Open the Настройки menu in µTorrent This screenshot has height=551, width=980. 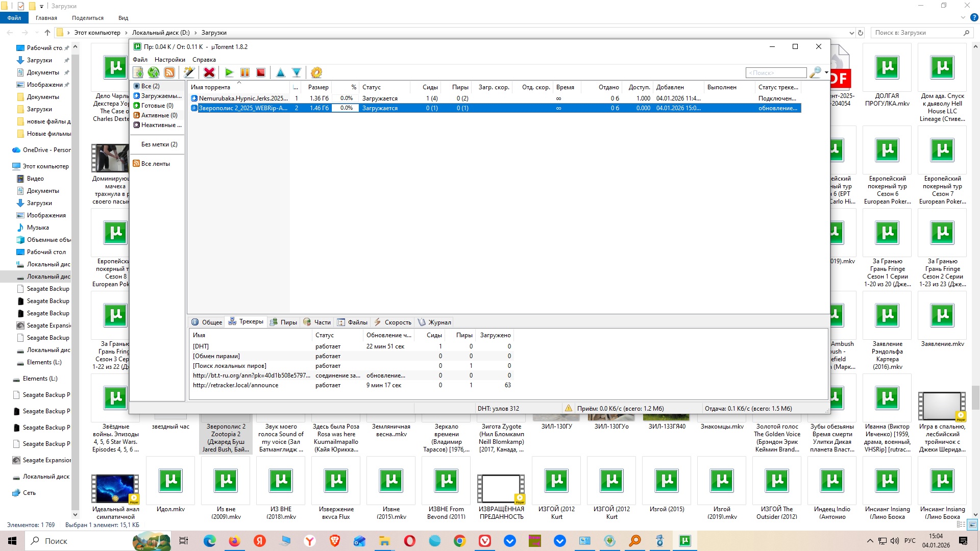169,60
